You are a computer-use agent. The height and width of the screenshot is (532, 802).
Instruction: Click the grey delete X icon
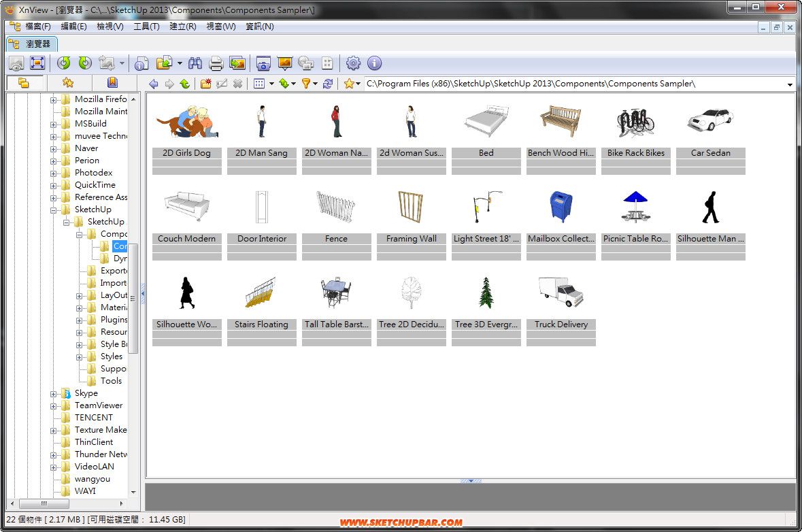(x=237, y=84)
